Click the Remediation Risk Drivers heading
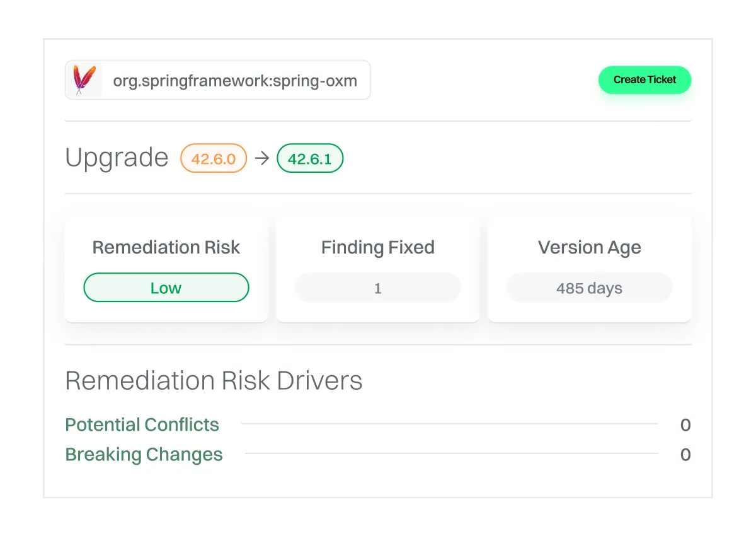756x536 pixels. (x=214, y=380)
